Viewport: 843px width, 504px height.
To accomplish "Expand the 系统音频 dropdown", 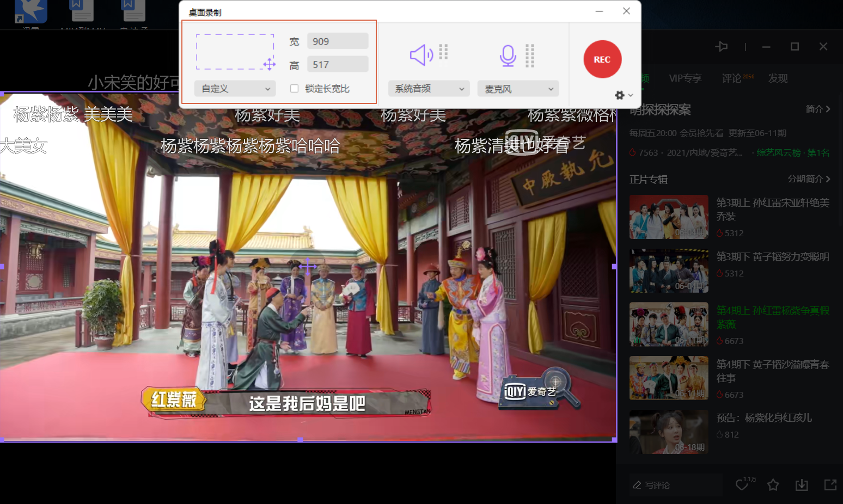I will click(x=429, y=89).
